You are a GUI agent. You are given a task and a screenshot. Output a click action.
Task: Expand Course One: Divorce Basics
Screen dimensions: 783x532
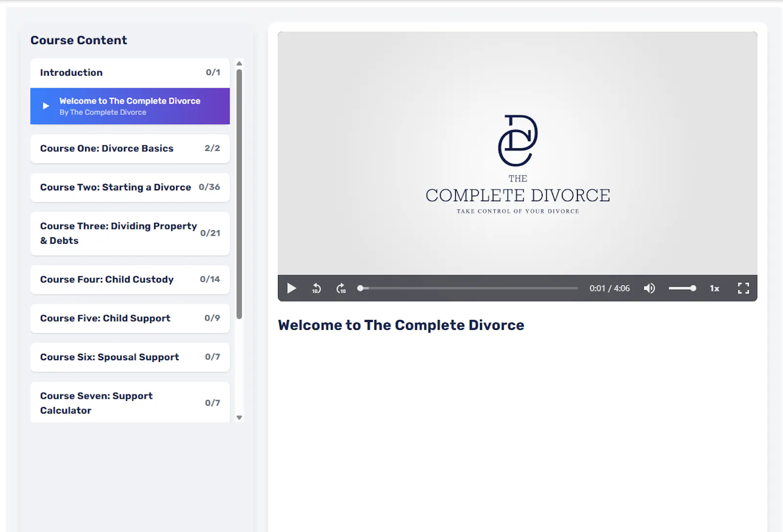point(130,148)
